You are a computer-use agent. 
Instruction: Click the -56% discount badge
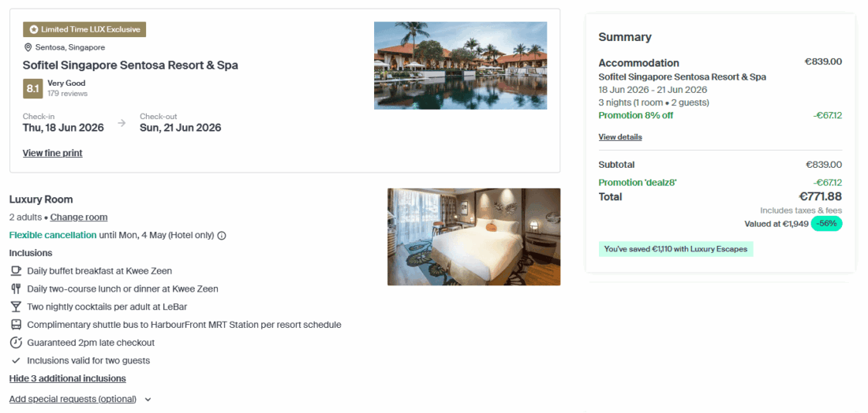pos(826,224)
